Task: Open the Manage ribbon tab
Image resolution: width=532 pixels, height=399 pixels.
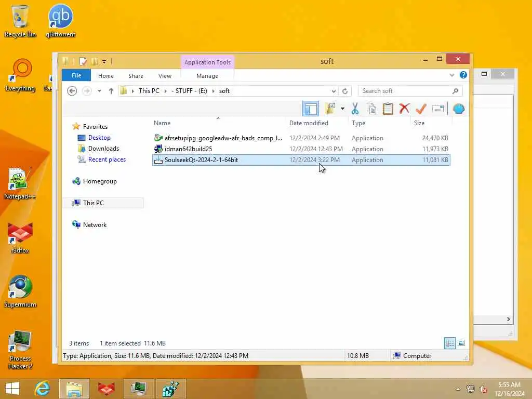Action: click(207, 76)
